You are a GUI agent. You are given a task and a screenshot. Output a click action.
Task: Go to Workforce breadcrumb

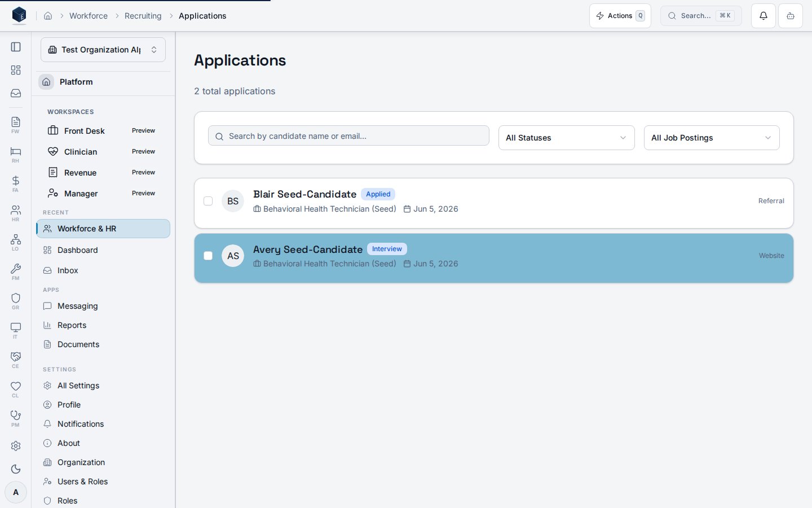(89, 16)
